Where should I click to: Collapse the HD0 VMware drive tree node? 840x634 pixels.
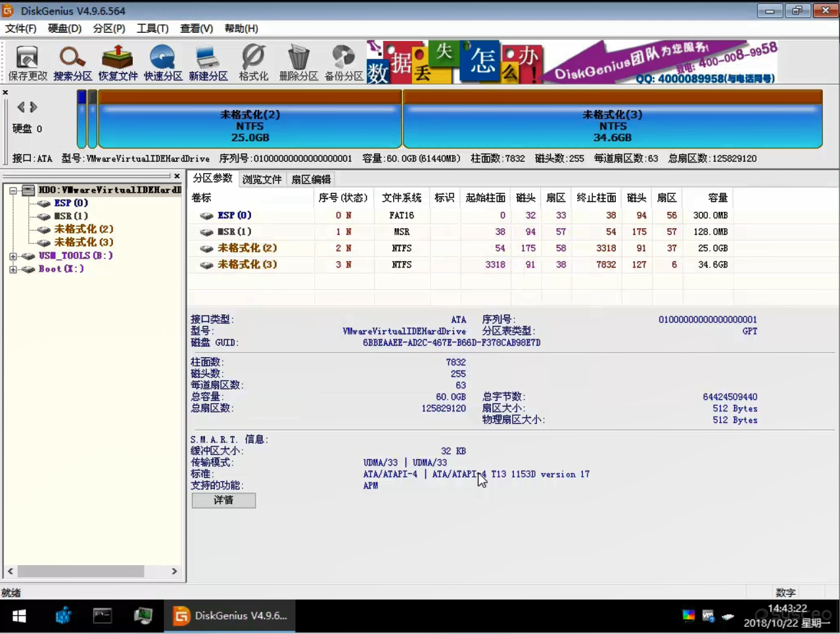tap(13, 190)
